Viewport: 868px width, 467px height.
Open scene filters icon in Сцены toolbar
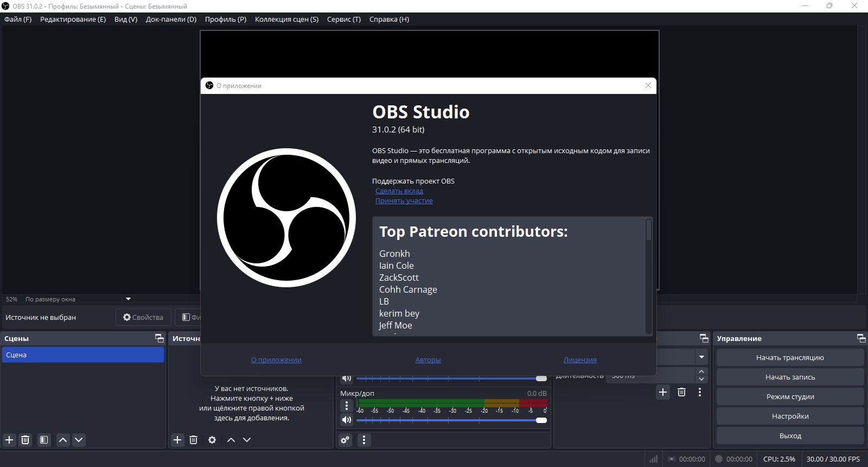(x=44, y=440)
